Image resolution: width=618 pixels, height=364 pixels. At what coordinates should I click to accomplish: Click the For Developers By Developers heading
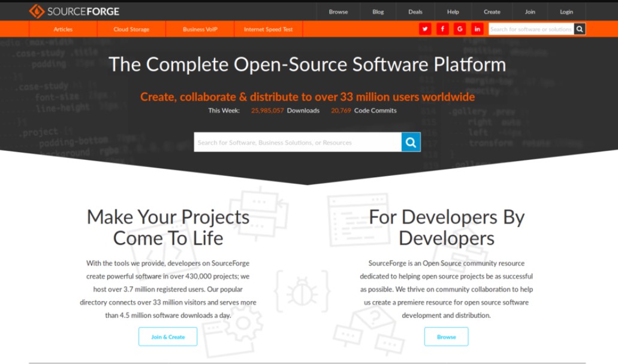(x=447, y=227)
